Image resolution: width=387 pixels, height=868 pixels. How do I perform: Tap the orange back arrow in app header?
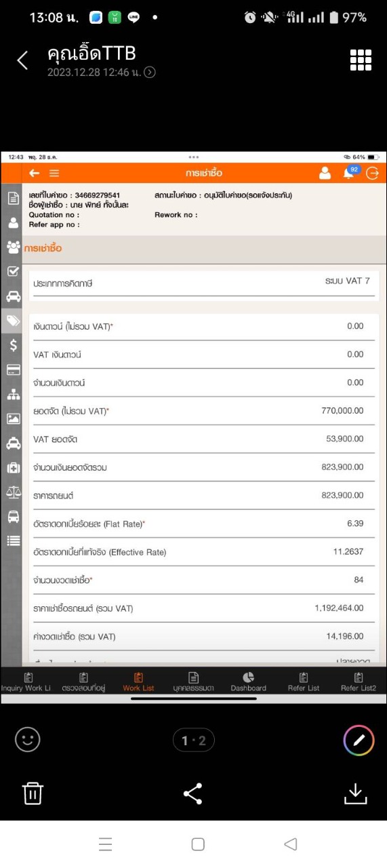coord(35,174)
